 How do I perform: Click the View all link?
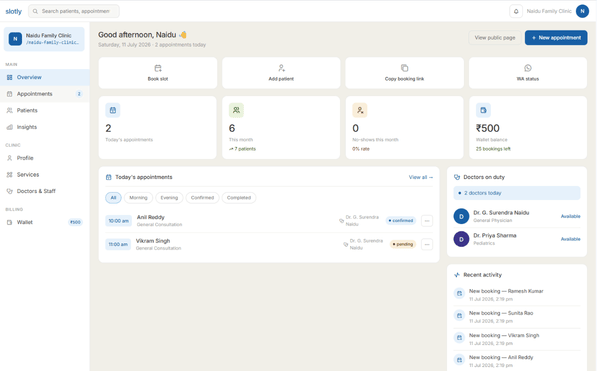(x=421, y=178)
